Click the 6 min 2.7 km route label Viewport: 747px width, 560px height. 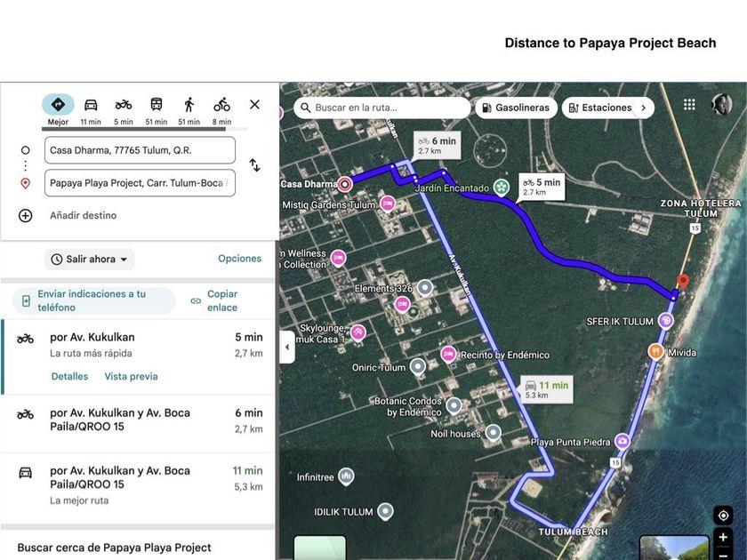(437, 145)
